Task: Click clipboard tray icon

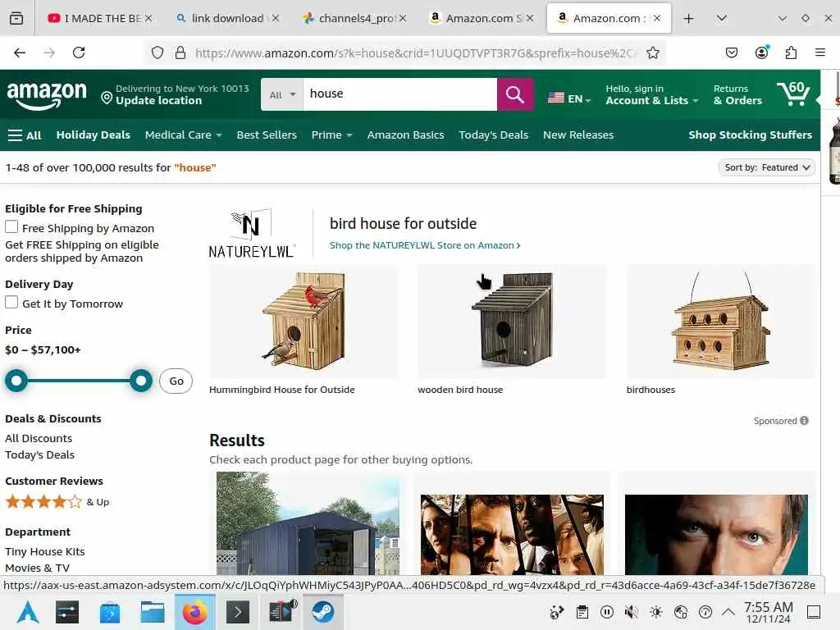Action: point(582,612)
